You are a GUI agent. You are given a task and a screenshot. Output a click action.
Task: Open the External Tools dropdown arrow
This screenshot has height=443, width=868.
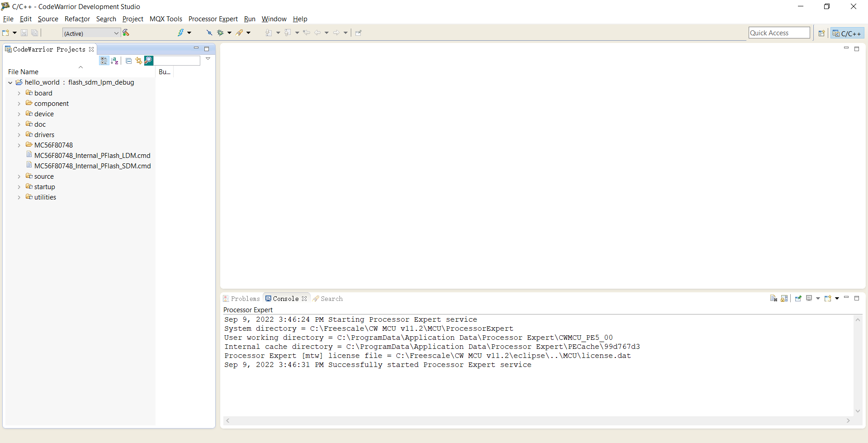(249, 33)
